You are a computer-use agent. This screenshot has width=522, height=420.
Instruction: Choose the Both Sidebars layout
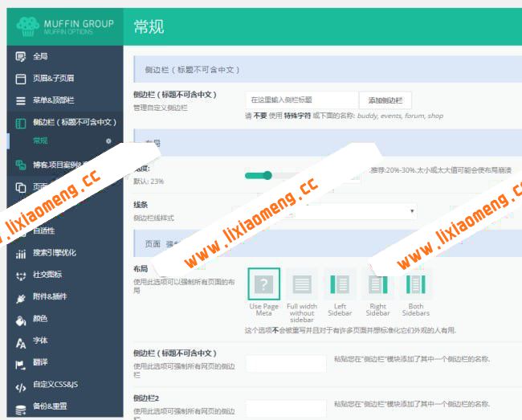pos(416,284)
